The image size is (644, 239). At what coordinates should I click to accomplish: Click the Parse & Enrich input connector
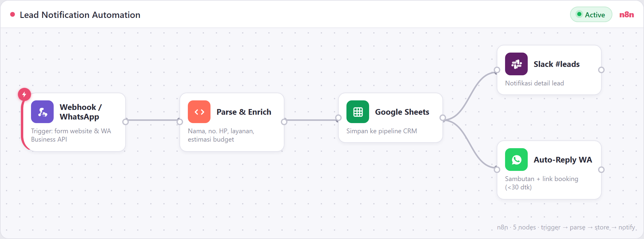click(x=180, y=122)
